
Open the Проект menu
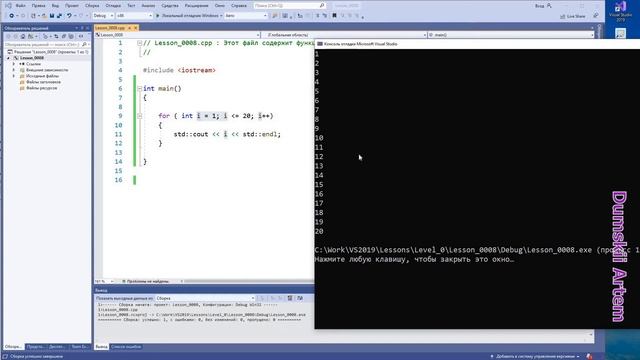click(72, 6)
